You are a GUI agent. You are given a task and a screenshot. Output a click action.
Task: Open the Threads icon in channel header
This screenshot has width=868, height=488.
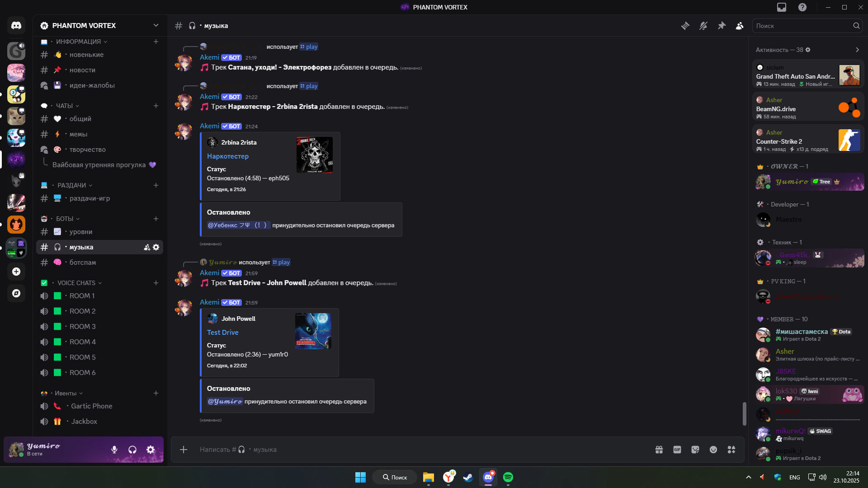(x=685, y=26)
